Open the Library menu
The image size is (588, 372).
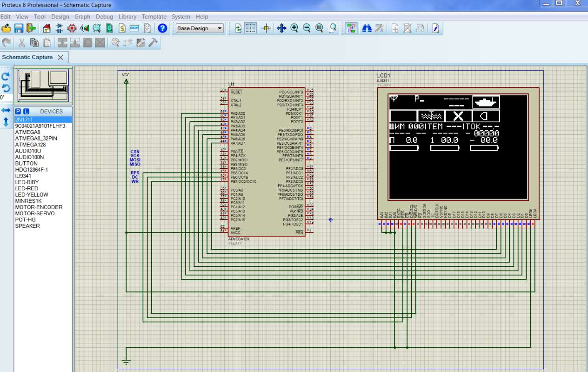coord(127,17)
